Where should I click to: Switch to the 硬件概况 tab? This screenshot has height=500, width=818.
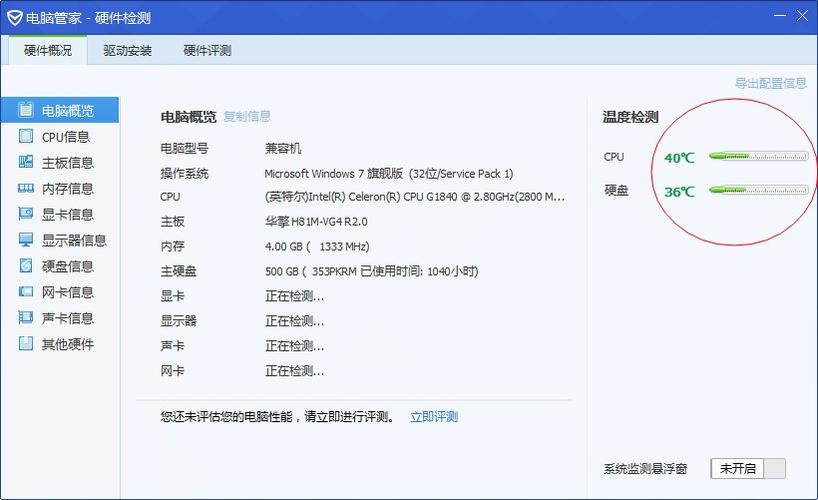click(47, 50)
